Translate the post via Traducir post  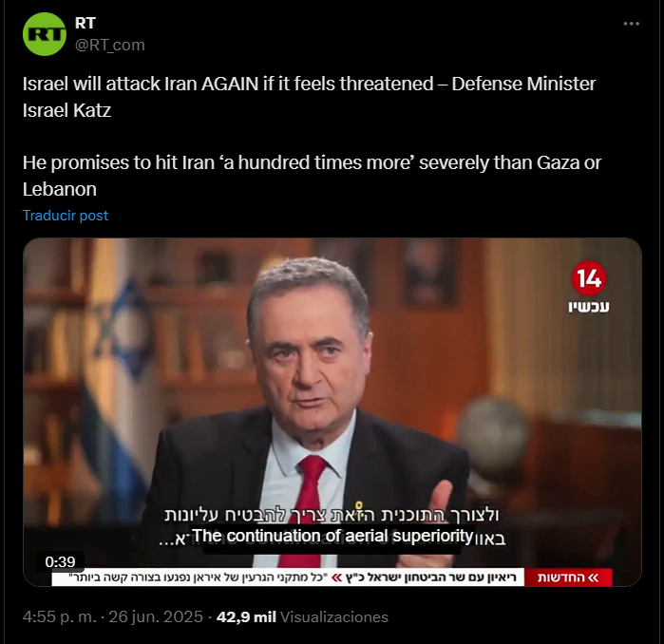tap(66, 216)
